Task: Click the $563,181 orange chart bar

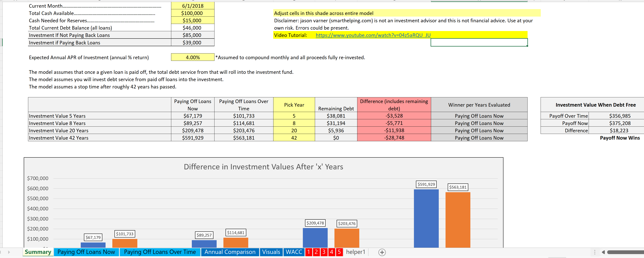Action: 458,220
